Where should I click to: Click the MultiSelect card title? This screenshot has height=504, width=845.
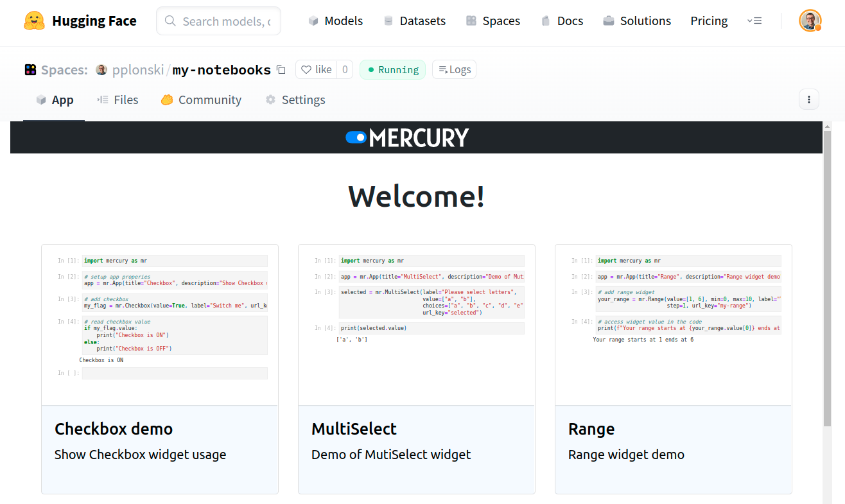point(354,429)
